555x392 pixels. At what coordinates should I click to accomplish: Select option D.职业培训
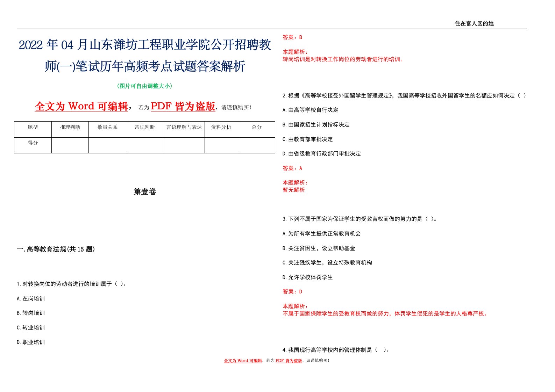31,342
